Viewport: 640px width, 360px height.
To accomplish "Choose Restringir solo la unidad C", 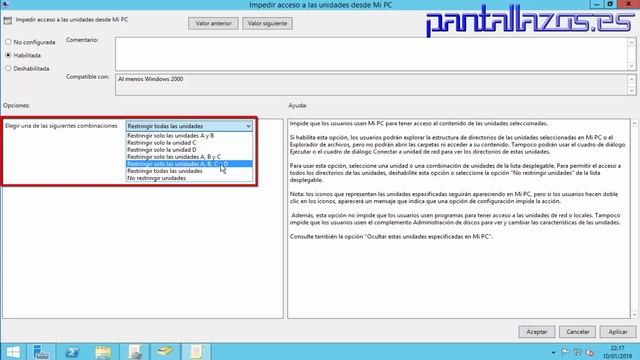I will coord(189,142).
